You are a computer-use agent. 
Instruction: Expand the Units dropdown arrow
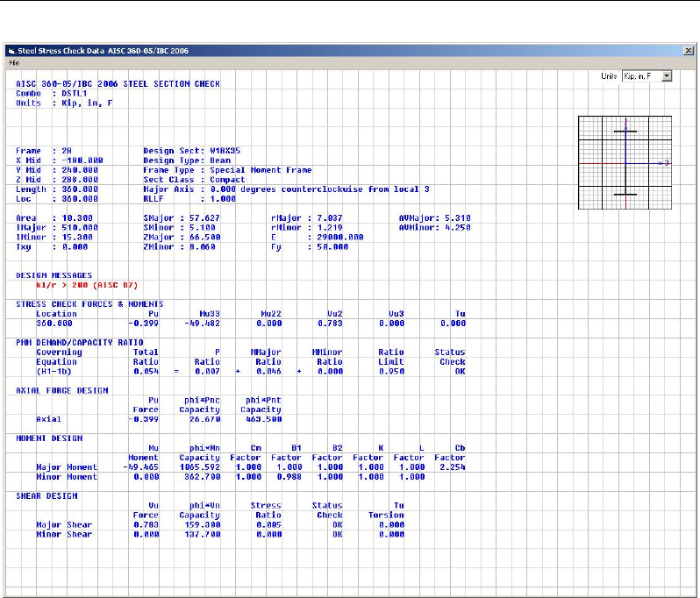tap(668, 77)
